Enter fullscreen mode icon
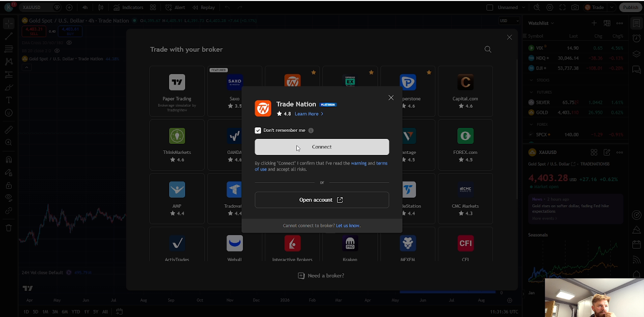Viewport: 644px width, 317px height. [562, 8]
